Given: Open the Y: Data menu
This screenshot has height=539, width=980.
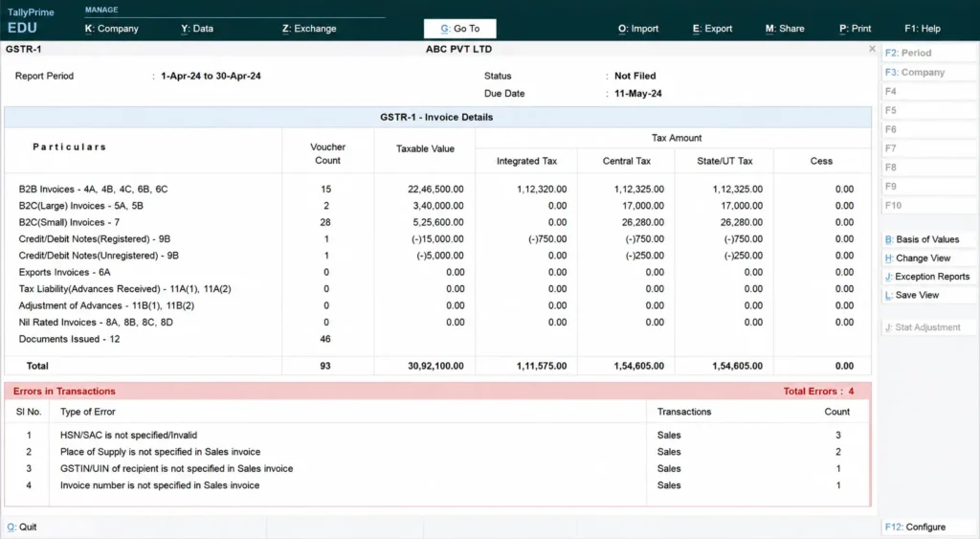Looking at the screenshot, I should pos(197,29).
